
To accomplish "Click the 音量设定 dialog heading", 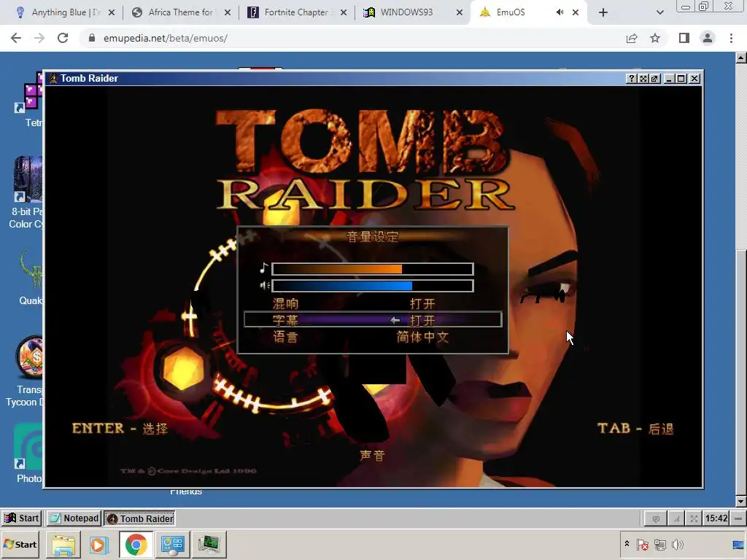I will click(373, 237).
